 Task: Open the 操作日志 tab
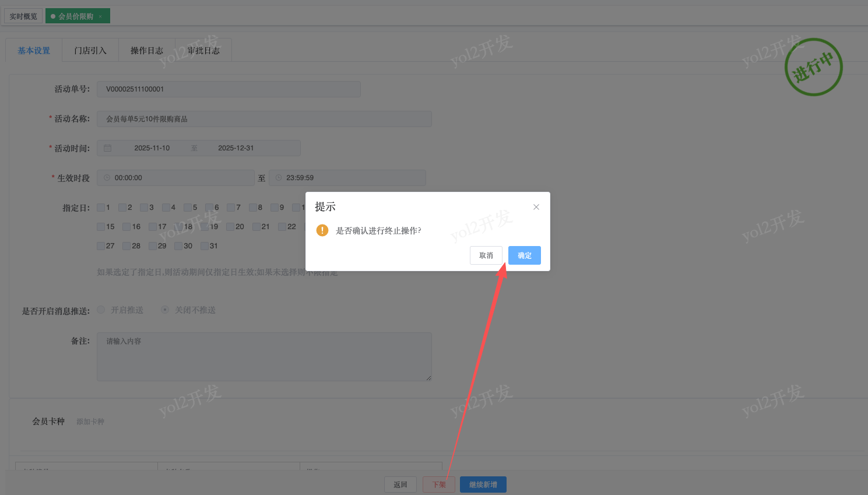coord(147,51)
